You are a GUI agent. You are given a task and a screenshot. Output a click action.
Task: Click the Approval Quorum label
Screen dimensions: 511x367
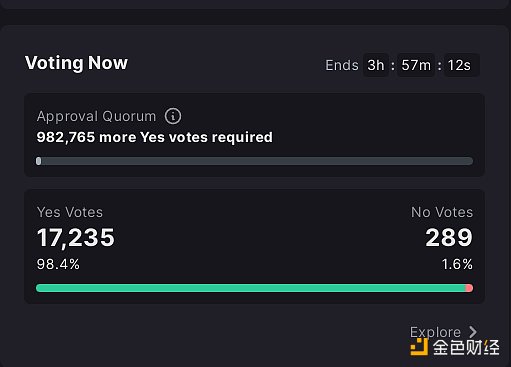(x=96, y=116)
